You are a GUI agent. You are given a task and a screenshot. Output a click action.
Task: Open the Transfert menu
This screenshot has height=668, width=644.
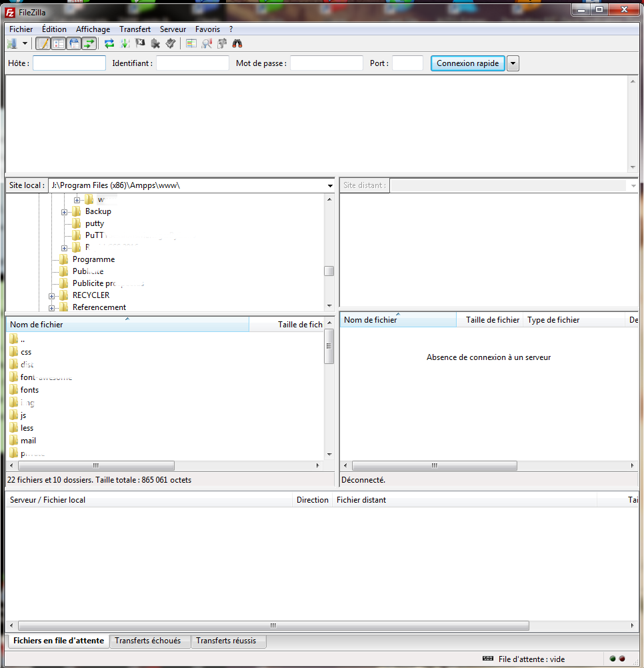coord(135,29)
